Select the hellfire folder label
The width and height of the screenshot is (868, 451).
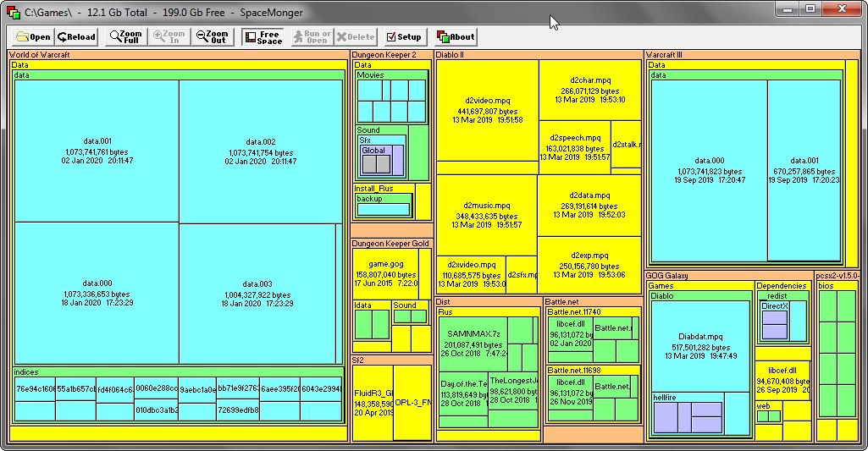(664, 398)
